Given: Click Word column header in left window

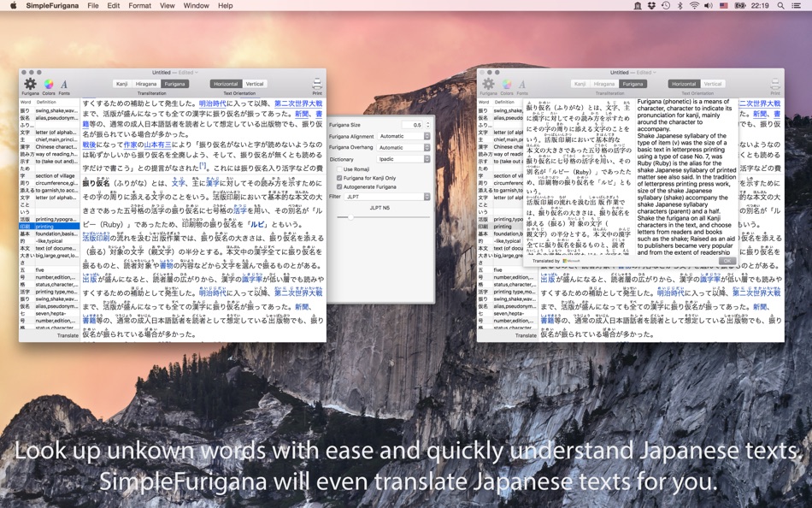Looking at the screenshot, I should click(26, 102).
